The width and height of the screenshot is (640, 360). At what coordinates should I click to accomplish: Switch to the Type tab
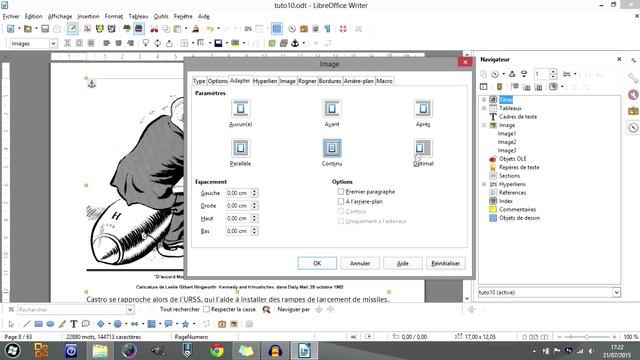pos(199,81)
